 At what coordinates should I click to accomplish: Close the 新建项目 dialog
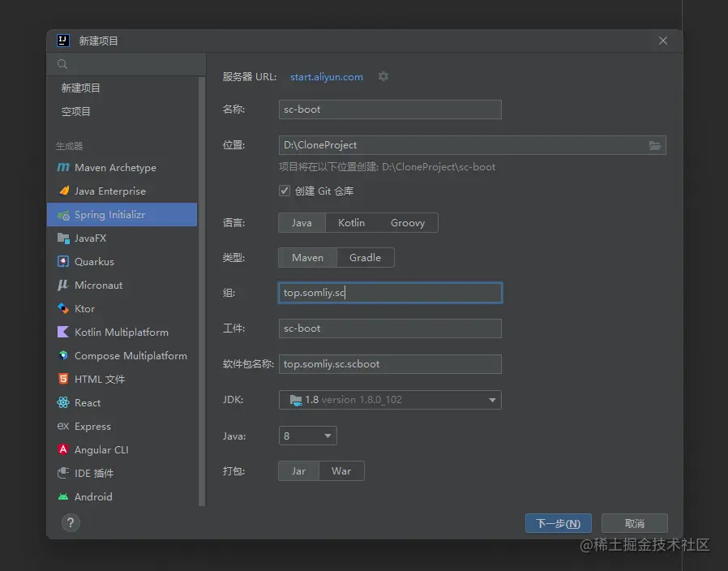tap(663, 41)
